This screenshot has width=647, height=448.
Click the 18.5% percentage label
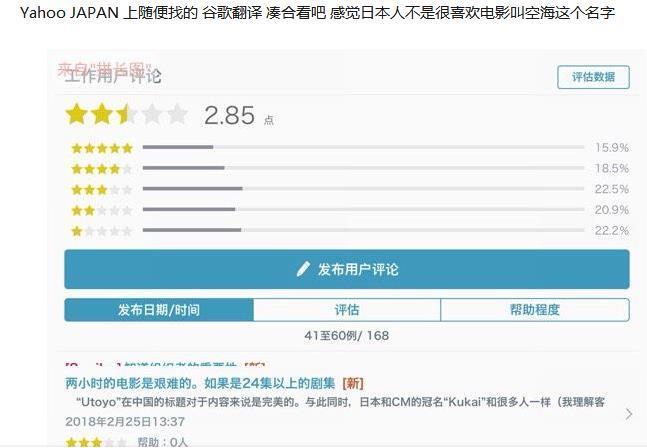pyautogui.click(x=612, y=168)
